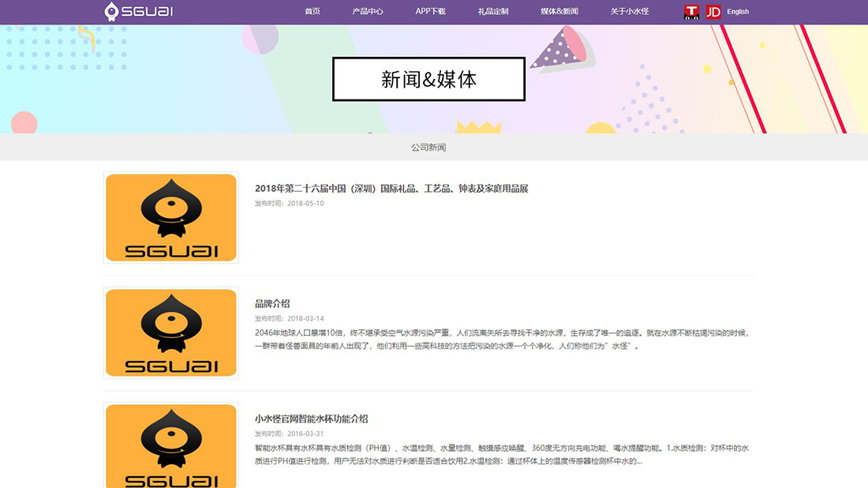Select the 媒体&新闻 menu item

(558, 11)
